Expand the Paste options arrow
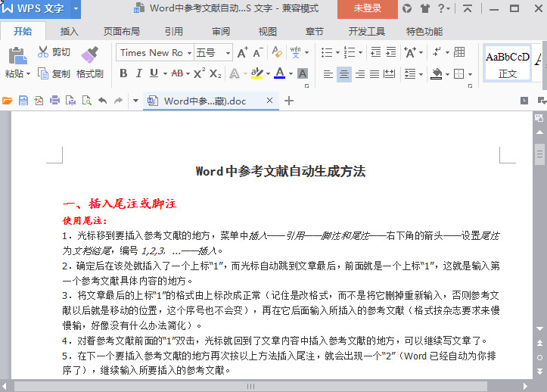 [28, 74]
